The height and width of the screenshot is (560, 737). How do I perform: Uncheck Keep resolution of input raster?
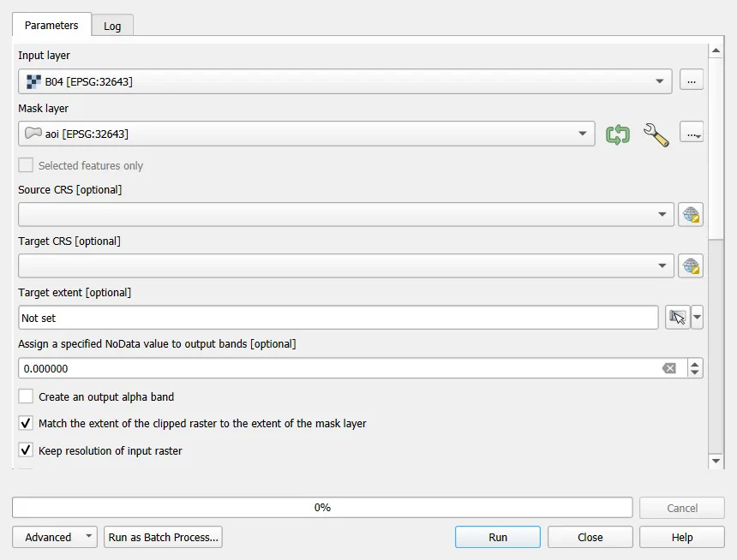pyautogui.click(x=26, y=450)
